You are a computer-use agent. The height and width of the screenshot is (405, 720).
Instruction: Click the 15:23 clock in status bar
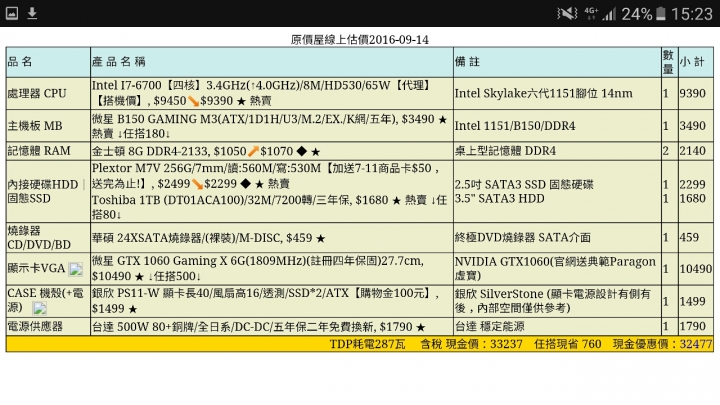(692, 14)
